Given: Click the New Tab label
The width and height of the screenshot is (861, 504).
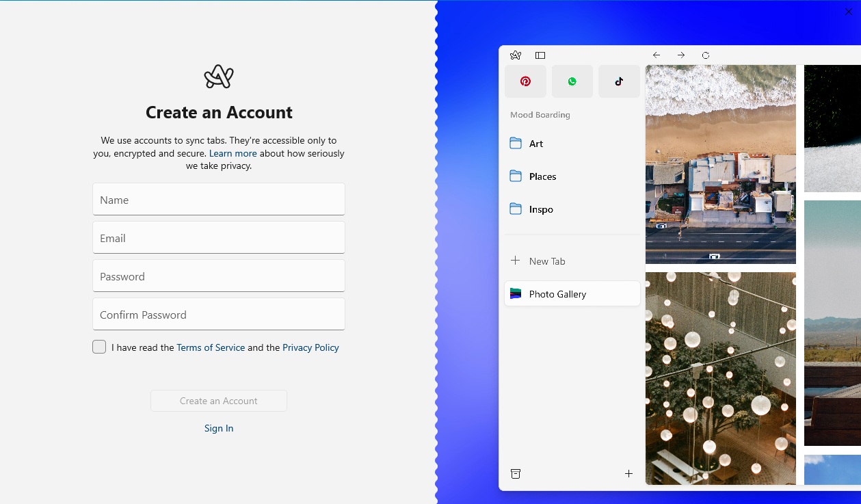Looking at the screenshot, I should 547,261.
